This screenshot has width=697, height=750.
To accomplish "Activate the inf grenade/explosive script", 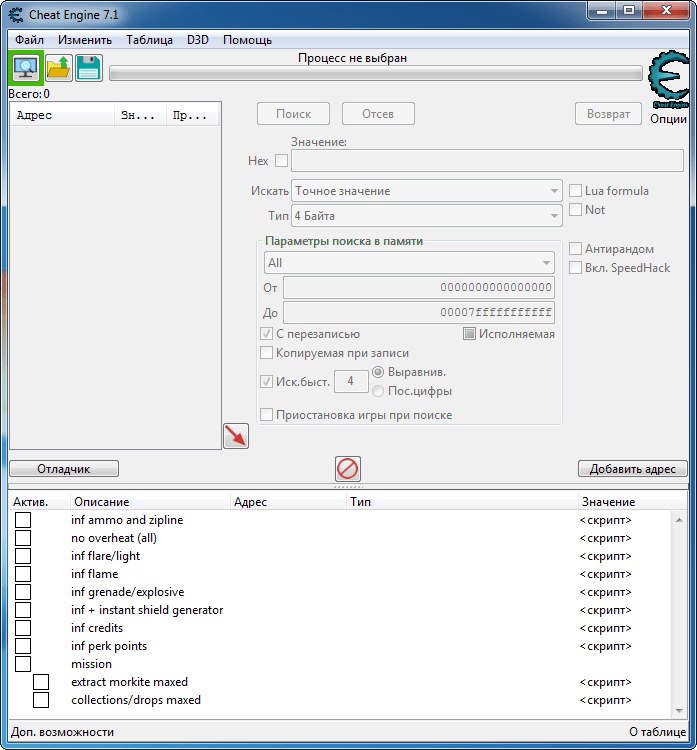I will 23,592.
